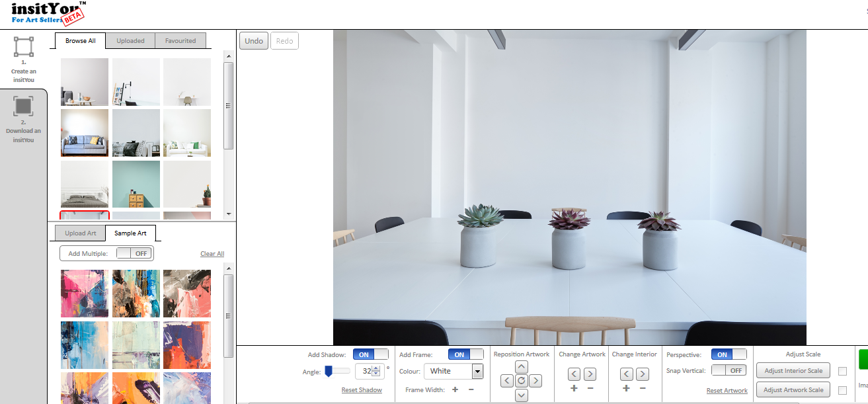Increase Frame Width with the plus icon

coord(455,390)
